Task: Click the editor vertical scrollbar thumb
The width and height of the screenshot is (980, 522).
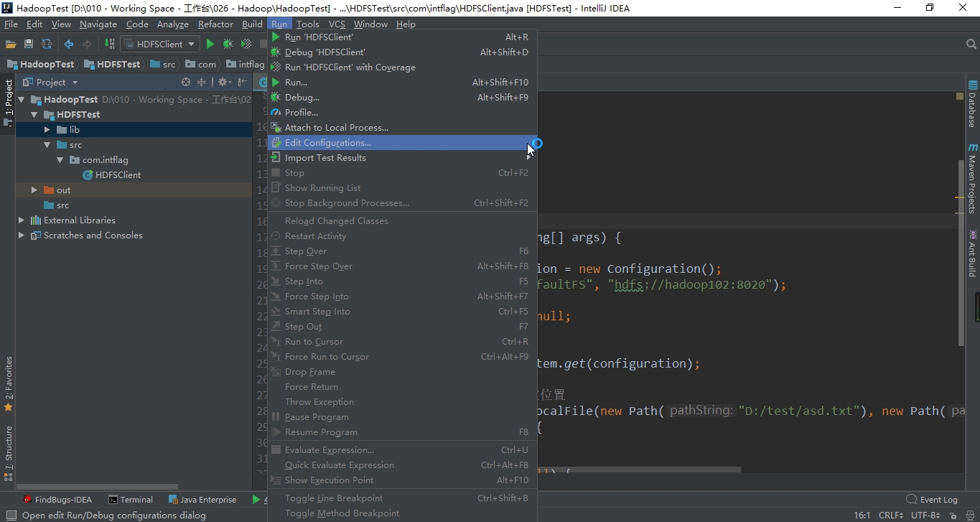Action: pyautogui.click(x=961, y=253)
